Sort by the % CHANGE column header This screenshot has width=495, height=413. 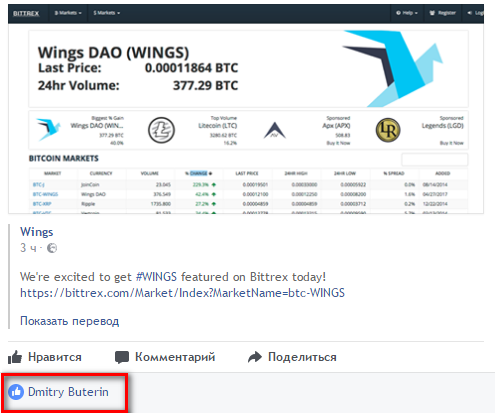(199, 173)
